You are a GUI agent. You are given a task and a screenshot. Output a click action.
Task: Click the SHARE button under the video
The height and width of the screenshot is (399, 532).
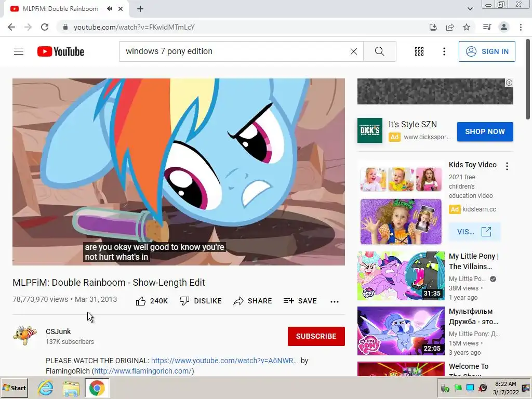point(253,301)
